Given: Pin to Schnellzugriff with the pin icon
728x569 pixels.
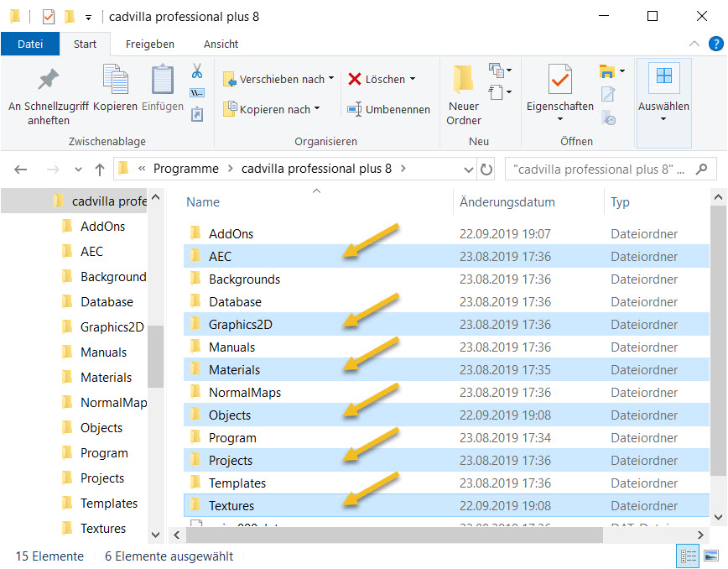Looking at the screenshot, I should pyautogui.click(x=48, y=79).
